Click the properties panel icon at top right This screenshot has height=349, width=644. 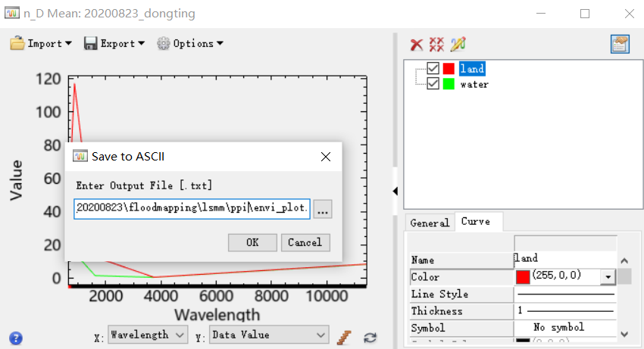[x=620, y=45]
